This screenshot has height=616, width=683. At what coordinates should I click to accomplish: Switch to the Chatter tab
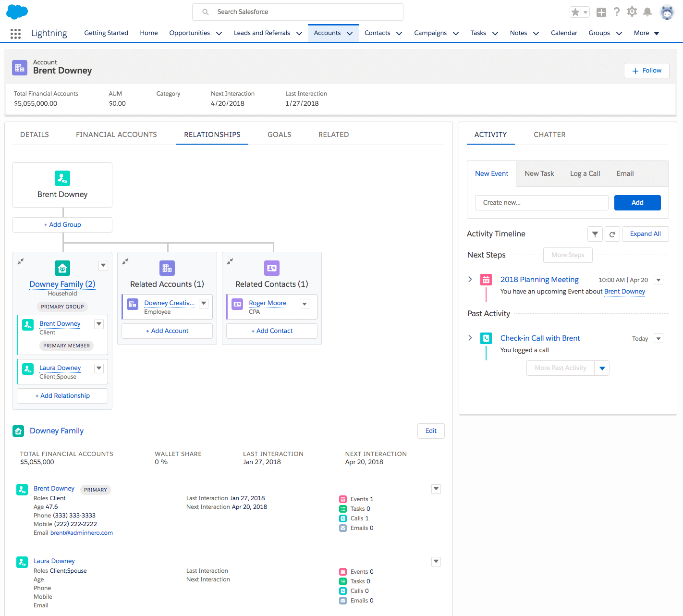point(549,135)
